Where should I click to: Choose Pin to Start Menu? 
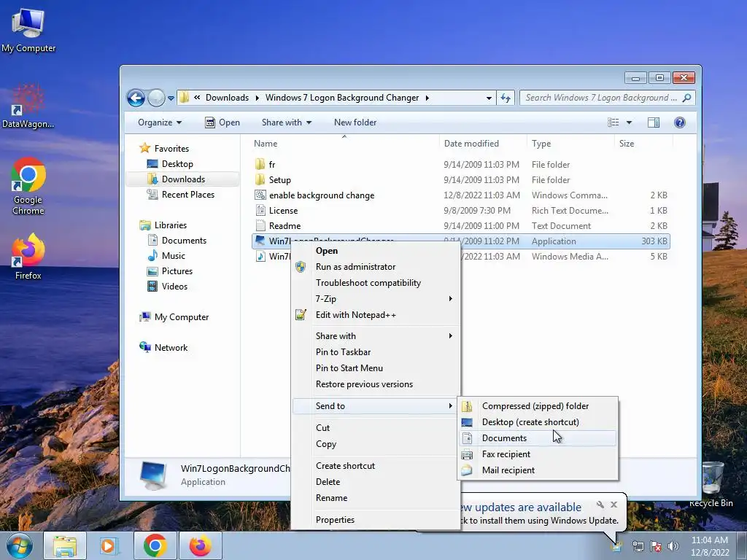click(x=376, y=368)
